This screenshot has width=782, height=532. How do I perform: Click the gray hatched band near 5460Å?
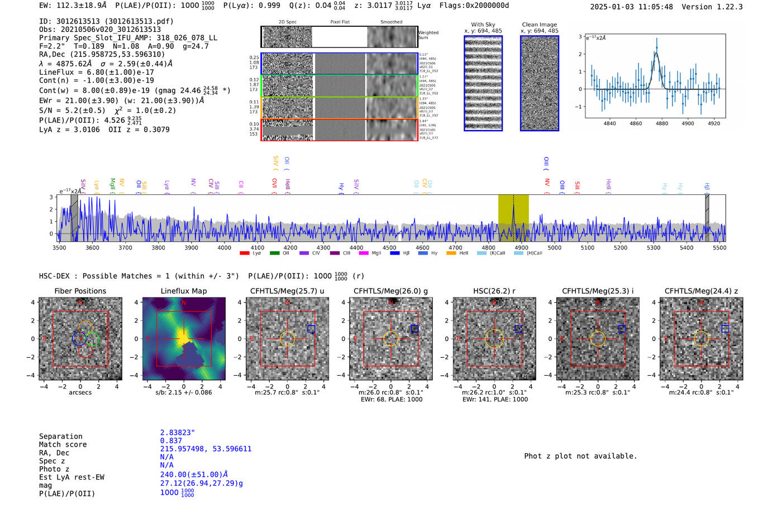click(707, 218)
